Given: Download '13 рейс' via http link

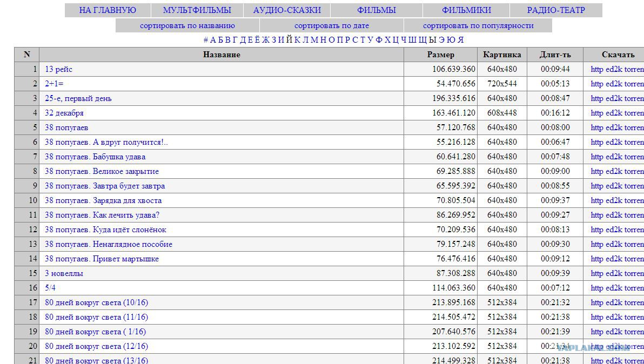Looking at the screenshot, I should point(597,69).
